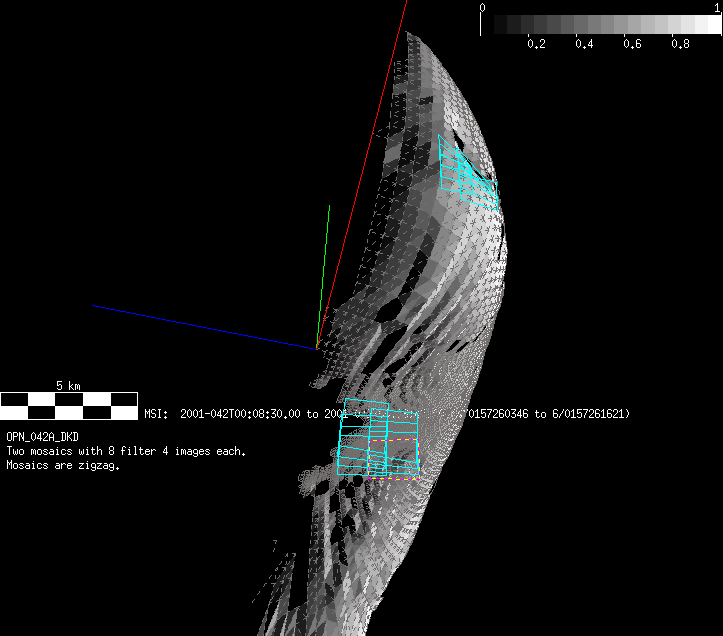This screenshot has width=723, height=636.
Task: Click the checkered 5 km scale bar
Action: coord(69,405)
